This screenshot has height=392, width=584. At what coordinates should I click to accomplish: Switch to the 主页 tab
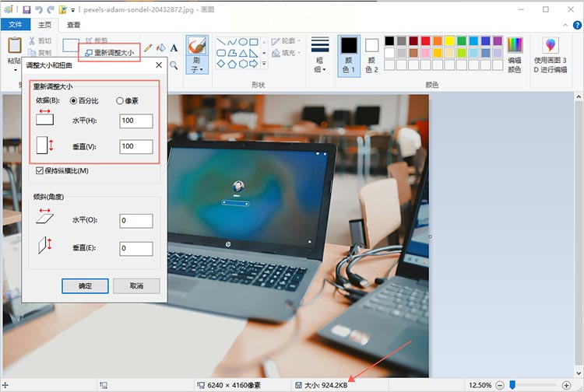click(44, 25)
